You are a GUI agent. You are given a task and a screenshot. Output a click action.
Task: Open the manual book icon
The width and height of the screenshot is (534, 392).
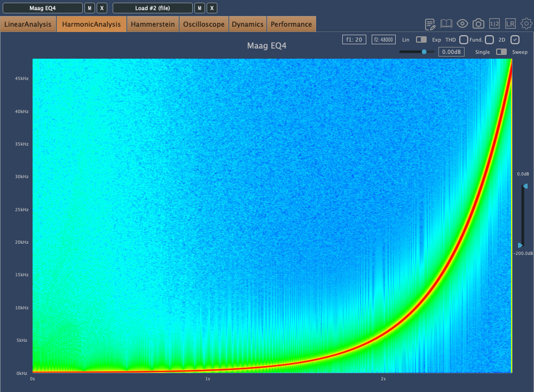[446, 24]
